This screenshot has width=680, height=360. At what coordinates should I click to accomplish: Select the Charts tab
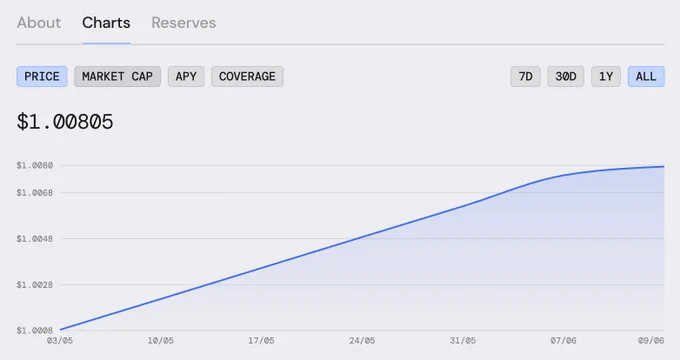click(x=106, y=23)
